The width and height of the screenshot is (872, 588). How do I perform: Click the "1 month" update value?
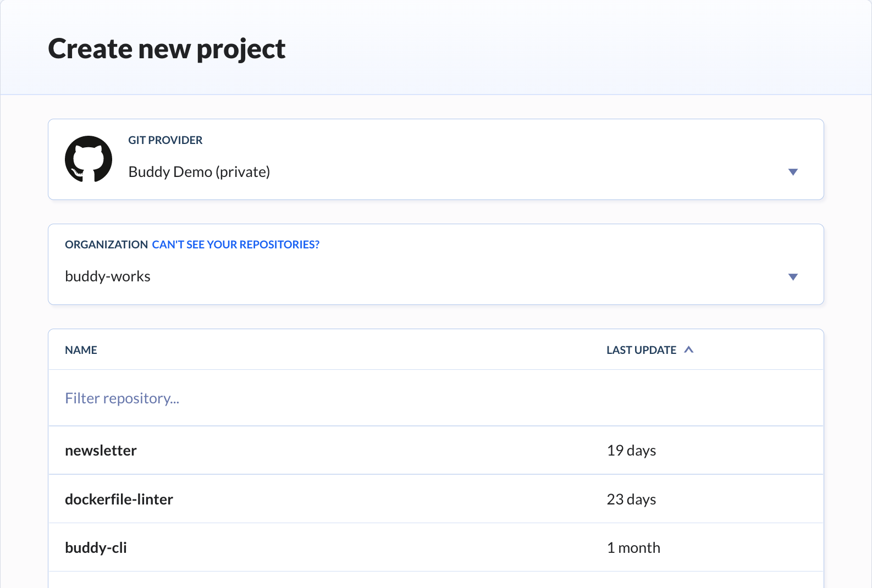633,548
